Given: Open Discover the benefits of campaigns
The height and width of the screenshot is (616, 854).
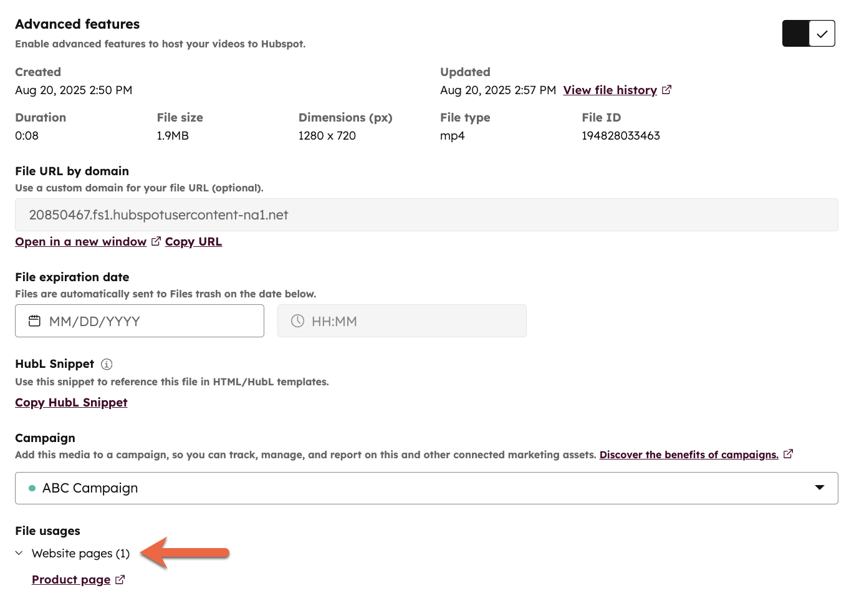Looking at the screenshot, I should (688, 454).
